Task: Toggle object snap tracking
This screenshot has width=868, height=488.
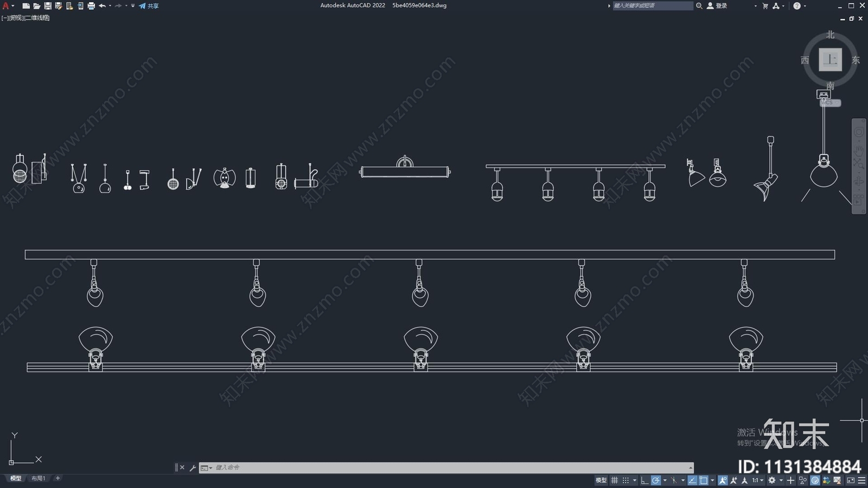Action: pyautogui.click(x=692, y=480)
